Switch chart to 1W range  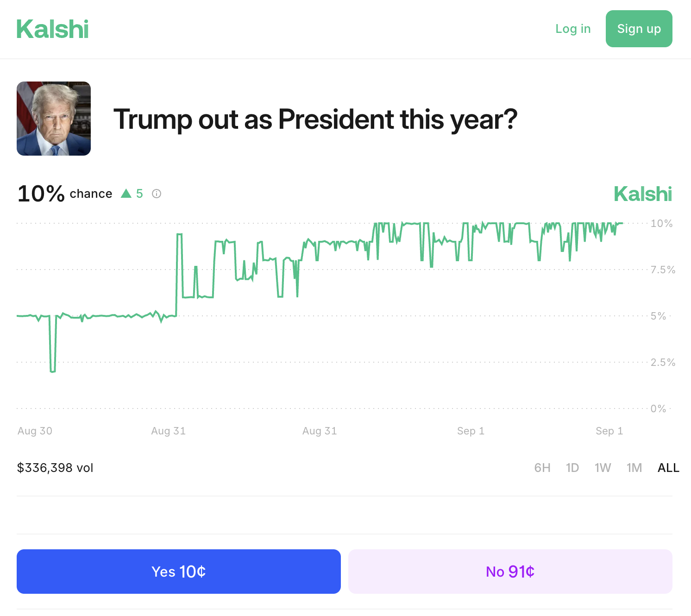point(603,468)
